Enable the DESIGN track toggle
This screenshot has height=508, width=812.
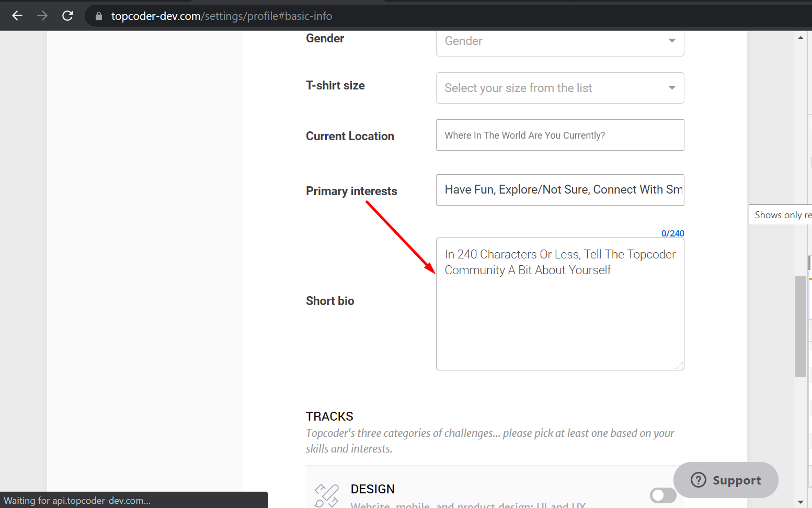pyautogui.click(x=662, y=495)
